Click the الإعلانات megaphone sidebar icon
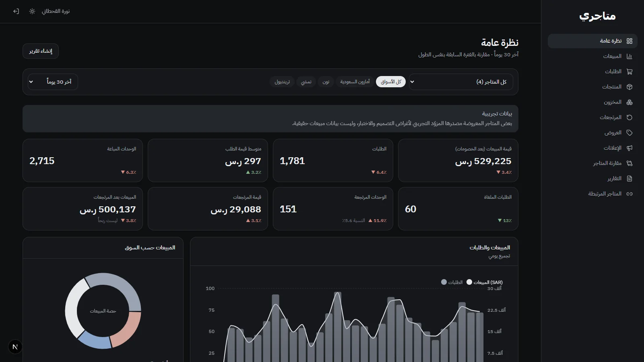The width and height of the screenshot is (644, 362). [630, 148]
